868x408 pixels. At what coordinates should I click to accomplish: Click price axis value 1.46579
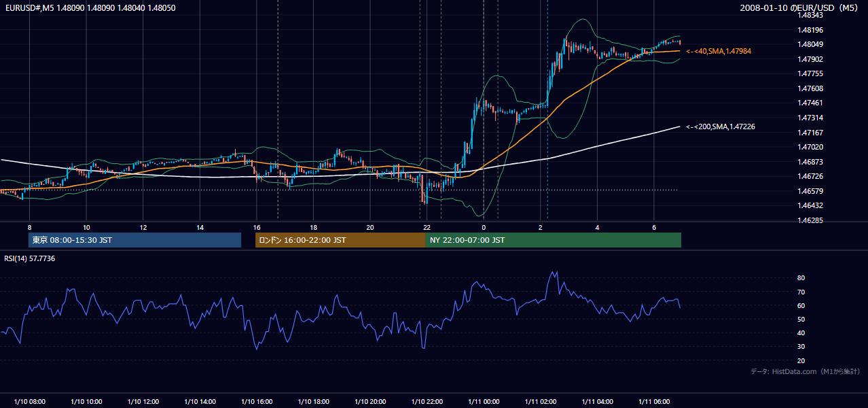[x=811, y=191]
